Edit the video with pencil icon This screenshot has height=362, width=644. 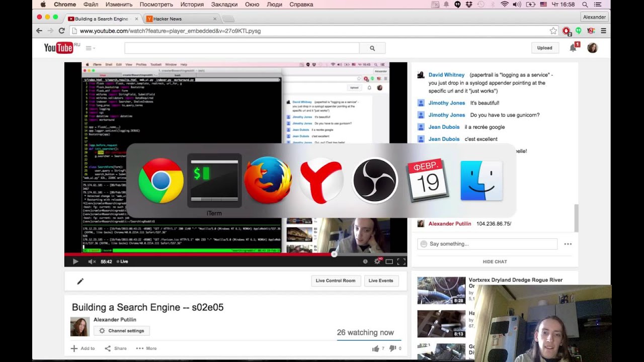click(x=80, y=281)
